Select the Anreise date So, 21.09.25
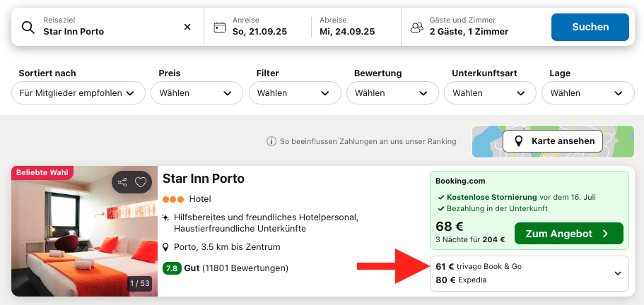The height and width of the screenshot is (305, 644). click(x=259, y=32)
